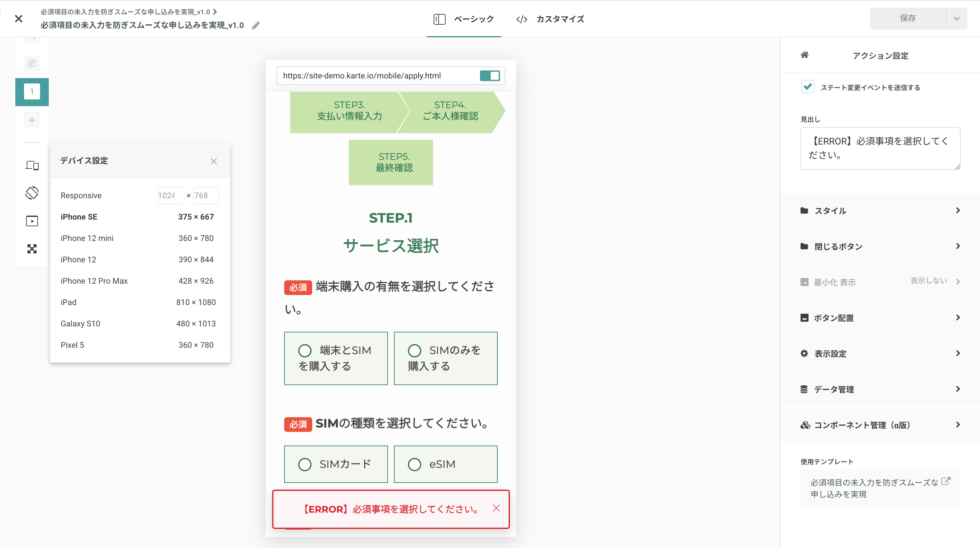Add a new state with the plus icon
This screenshot has width=980, height=548.
(32, 120)
